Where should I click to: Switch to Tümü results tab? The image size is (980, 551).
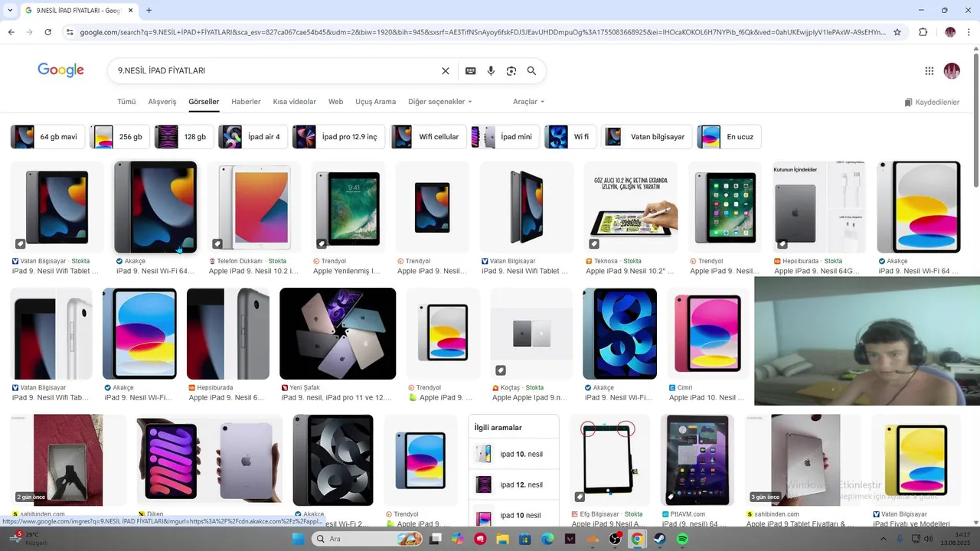126,102
